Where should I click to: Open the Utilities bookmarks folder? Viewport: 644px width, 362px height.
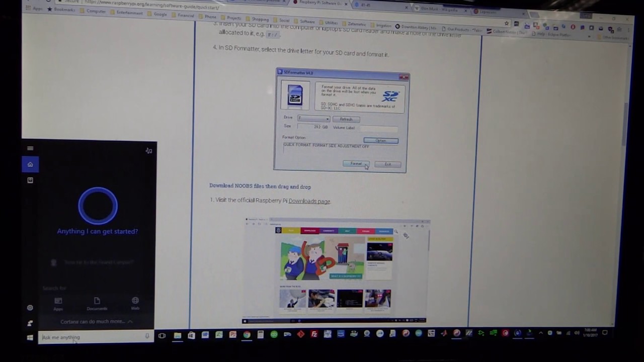click(328, 23)
